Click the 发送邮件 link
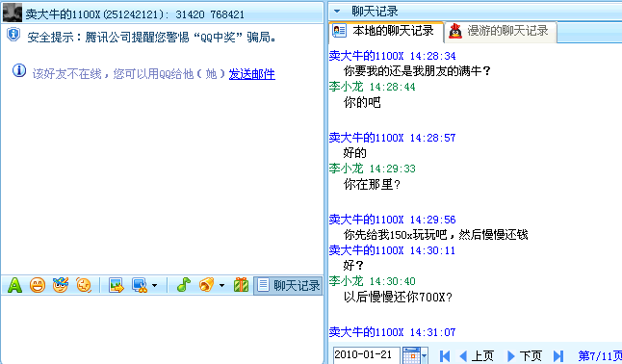The width and height of the screenshot is (622, 364). pyautogui.click(x=252, y=74)
